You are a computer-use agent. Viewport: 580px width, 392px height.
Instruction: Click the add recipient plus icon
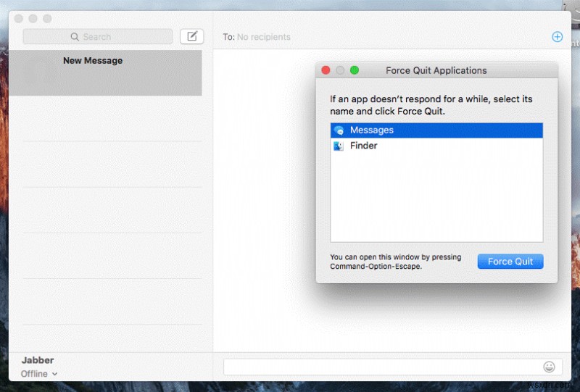click(557, 37)
